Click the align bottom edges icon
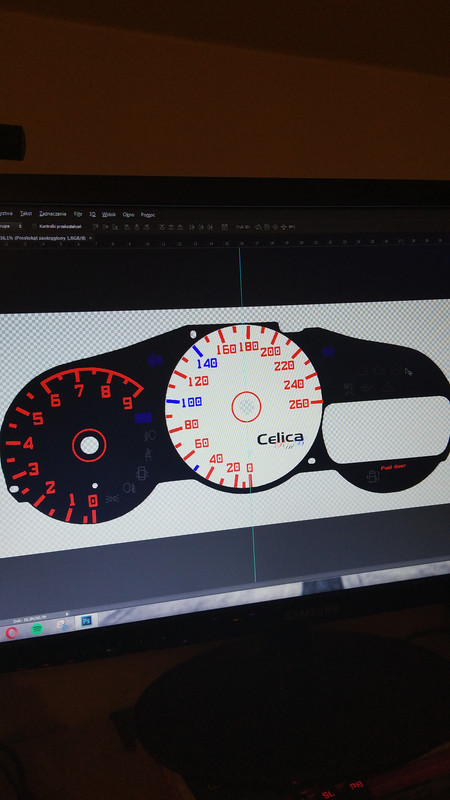450x800 pixels. coord(115,227)
